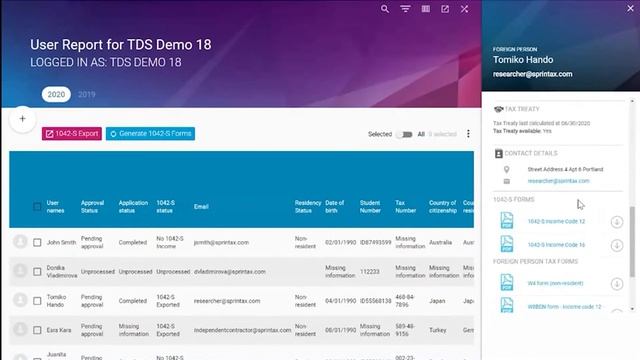
Task: Click PDF icon for Income Code 12
Action: [507, 220]
